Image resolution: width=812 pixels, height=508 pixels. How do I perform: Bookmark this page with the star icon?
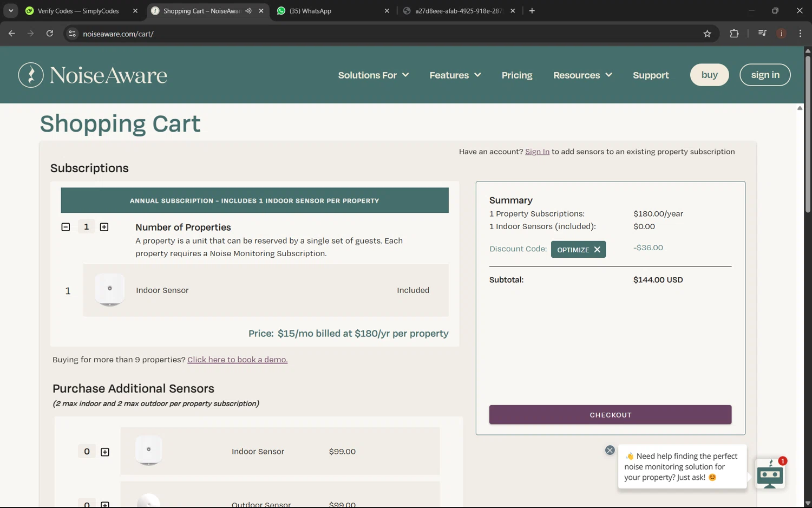tap(707, 34)
